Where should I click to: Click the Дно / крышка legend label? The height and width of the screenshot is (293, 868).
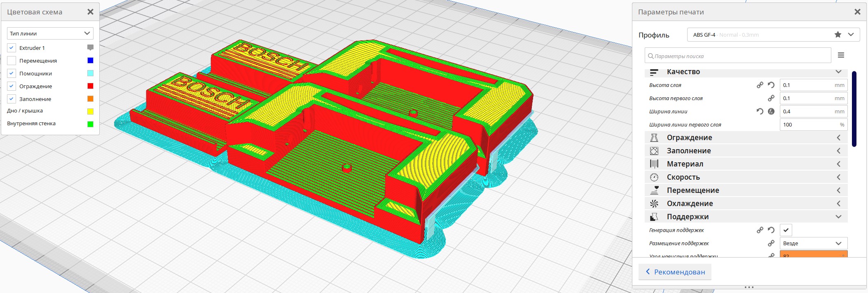coord(25,111)
